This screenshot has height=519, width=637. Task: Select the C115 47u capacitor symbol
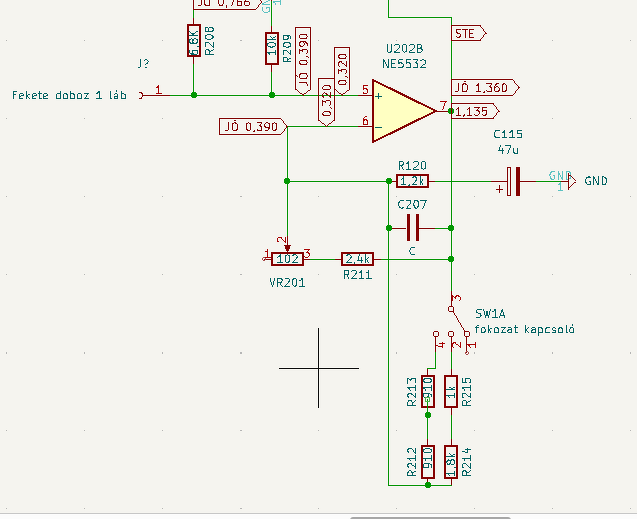coord(514,181)
